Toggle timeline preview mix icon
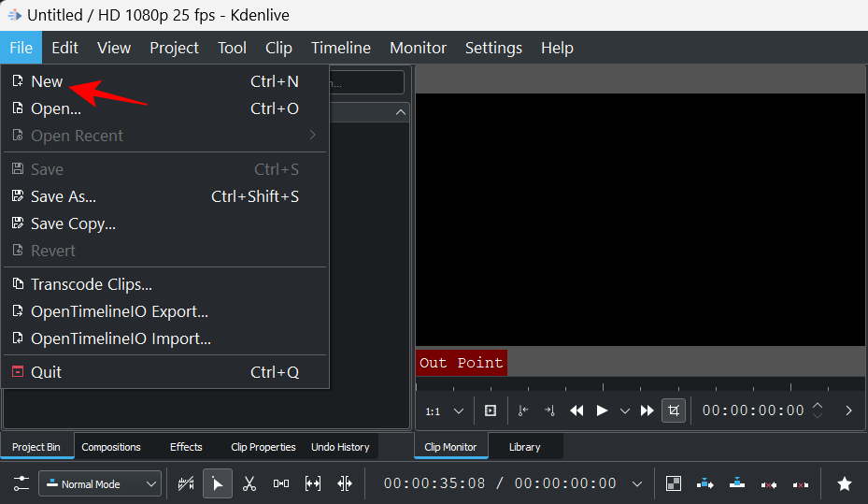This screenshot has width=868, height=504. click(673, 483)
